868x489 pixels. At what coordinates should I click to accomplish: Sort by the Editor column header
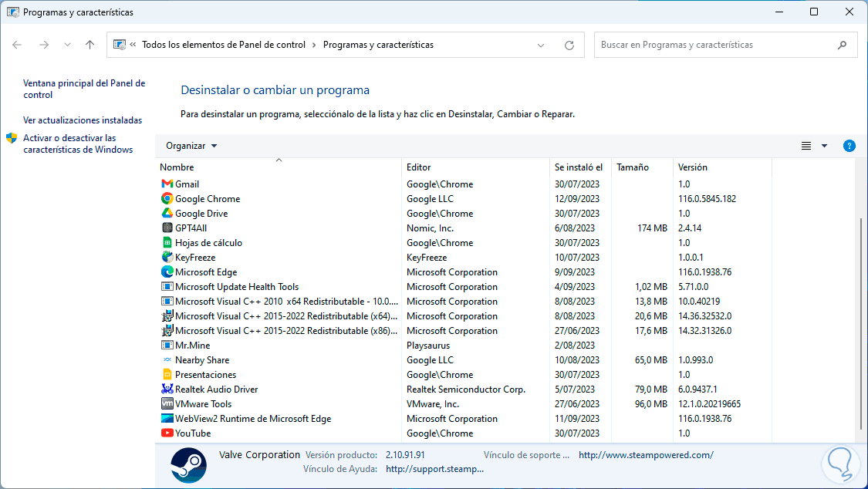(475, 167)
